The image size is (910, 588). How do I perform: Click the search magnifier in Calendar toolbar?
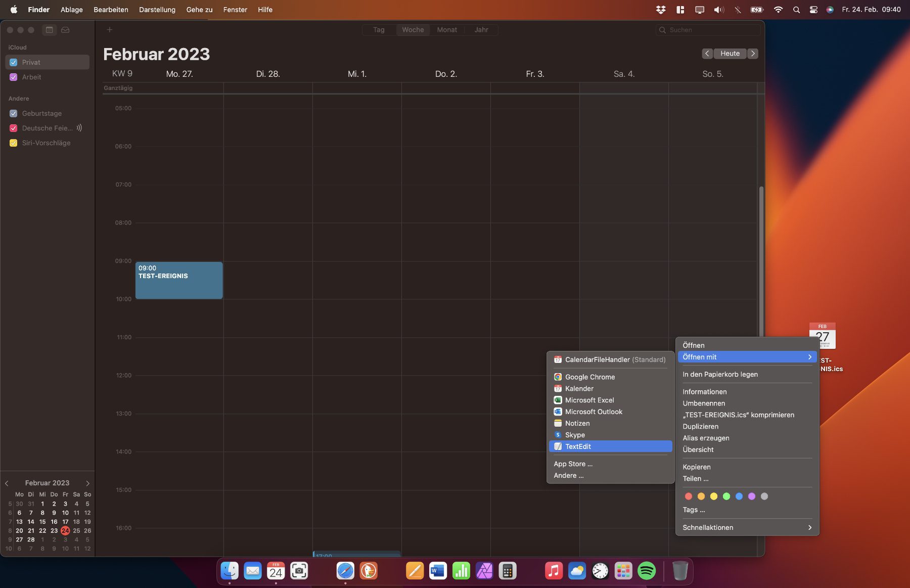[x=662, y=30]
